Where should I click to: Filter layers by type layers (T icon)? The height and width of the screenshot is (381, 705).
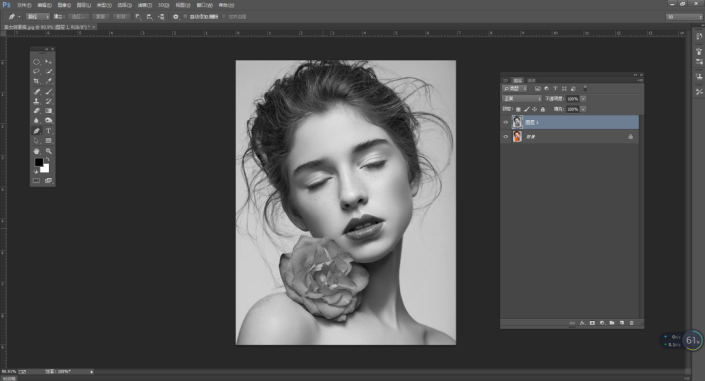[555, 89]
